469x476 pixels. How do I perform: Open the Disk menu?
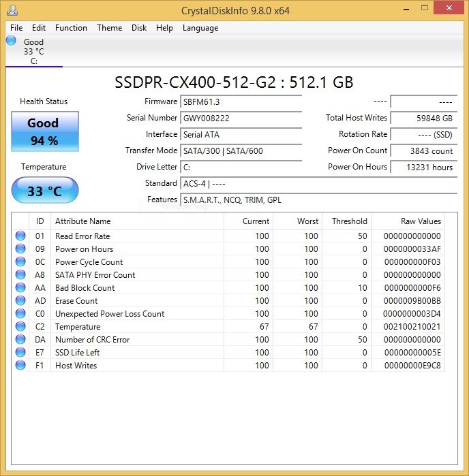[x=139, y=28]
